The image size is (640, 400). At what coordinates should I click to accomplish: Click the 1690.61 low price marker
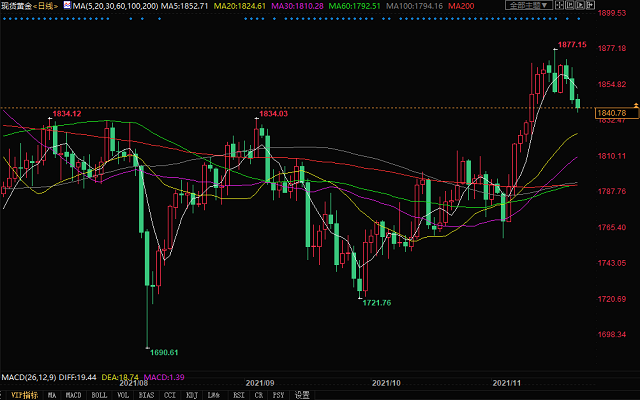click(163, 352)
